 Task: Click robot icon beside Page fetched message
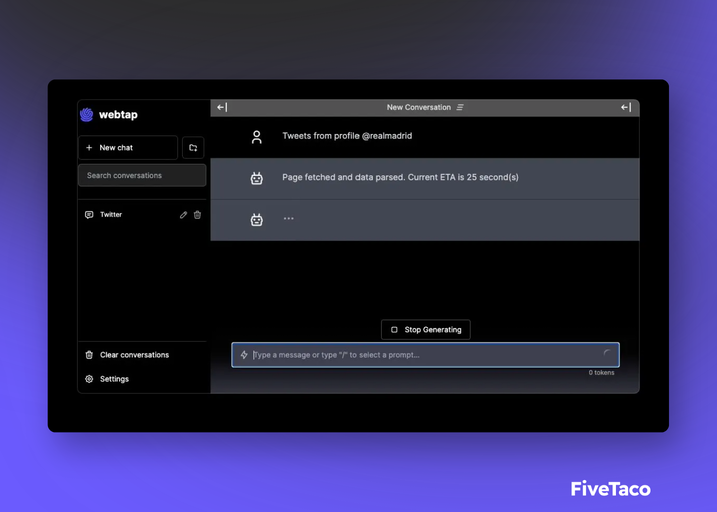[x=257, y=178]
